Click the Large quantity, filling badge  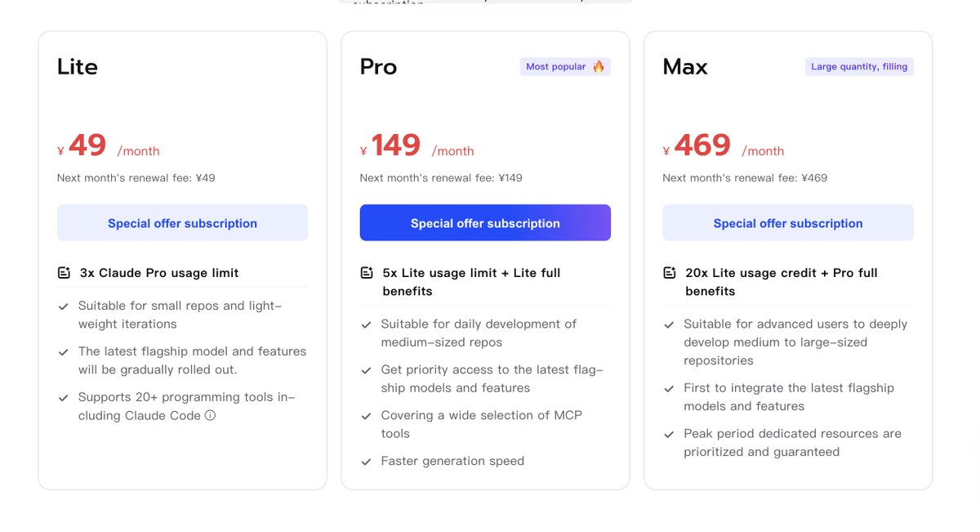coord(859,67)
